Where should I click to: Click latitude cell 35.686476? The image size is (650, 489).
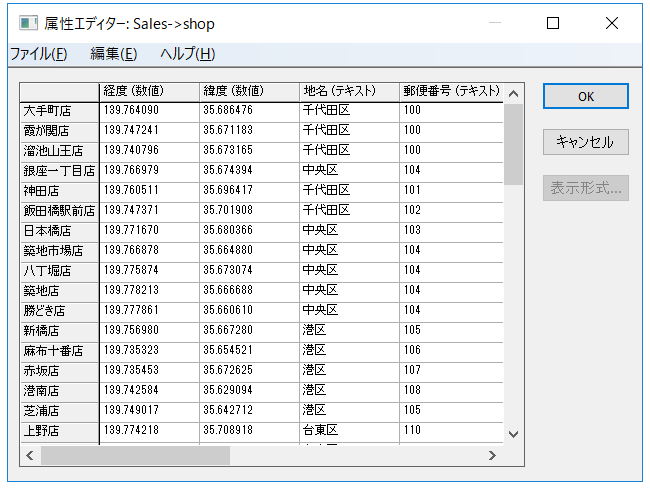tap(249, 112)
